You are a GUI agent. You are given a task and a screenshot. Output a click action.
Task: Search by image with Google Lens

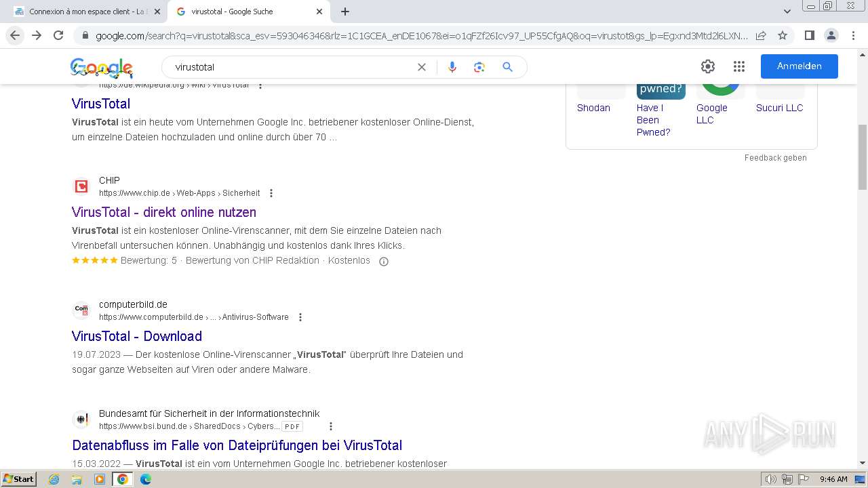coord(479,67)
